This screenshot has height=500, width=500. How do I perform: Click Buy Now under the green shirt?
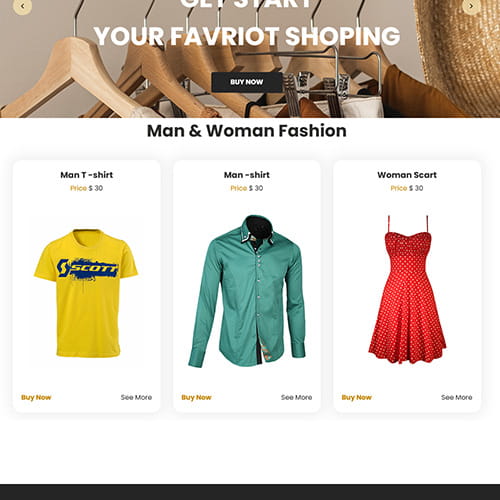(x=196, y=397)
